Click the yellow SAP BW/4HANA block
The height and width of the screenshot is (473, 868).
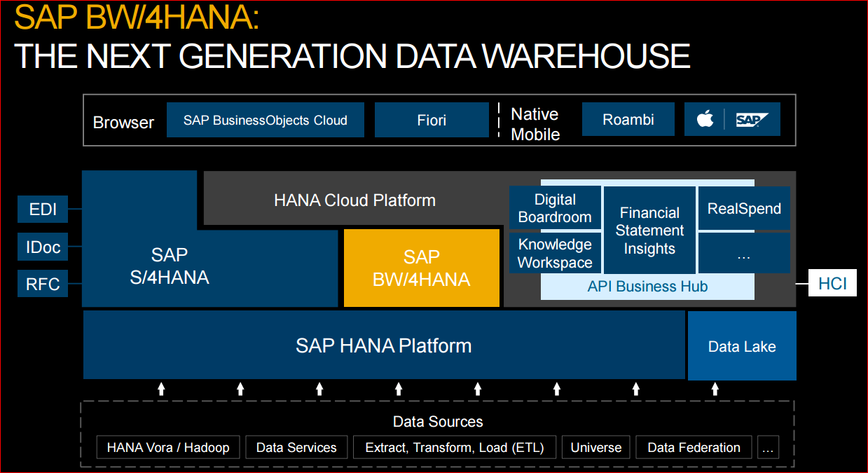[422, 268]
